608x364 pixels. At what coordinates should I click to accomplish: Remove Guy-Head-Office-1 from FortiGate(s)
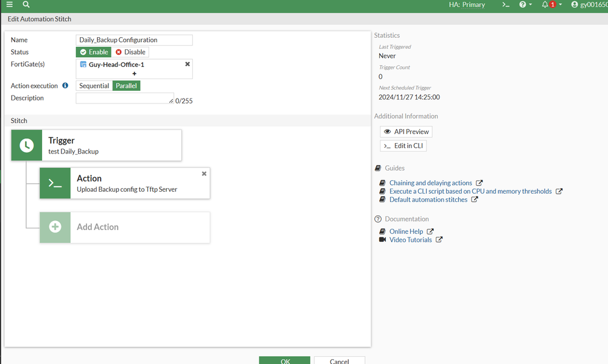point(187,64)
